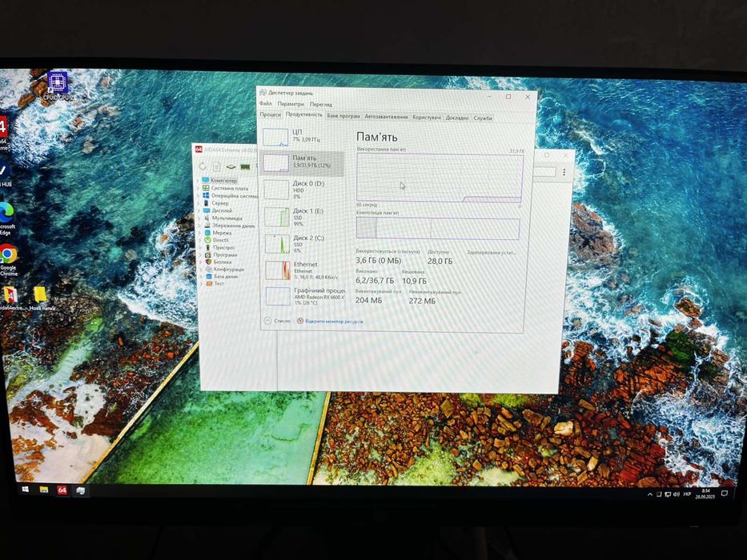
Task: Switch to Task Manager on the taskbar
Action: (x=81, y=490)
